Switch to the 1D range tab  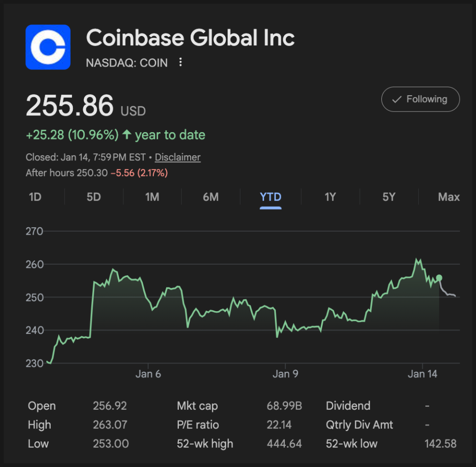[35, 197]
